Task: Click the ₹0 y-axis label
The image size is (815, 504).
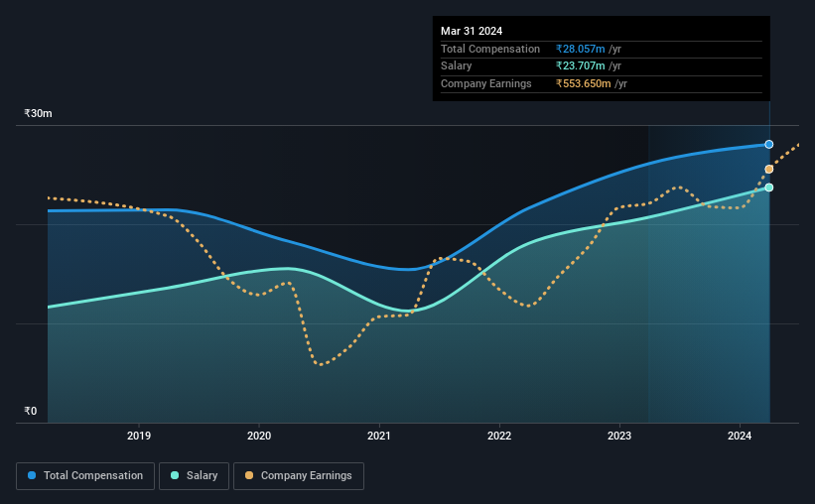Action: coord(30,411)
